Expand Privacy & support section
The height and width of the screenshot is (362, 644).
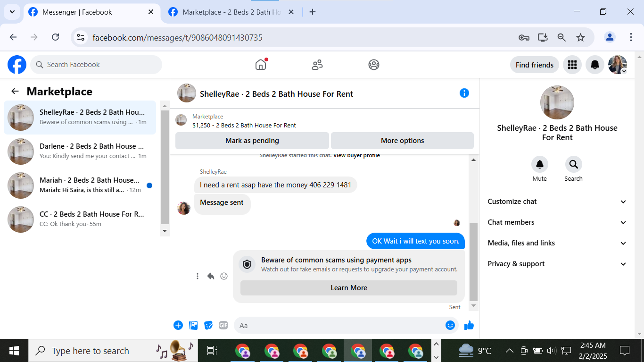[557, 264]
